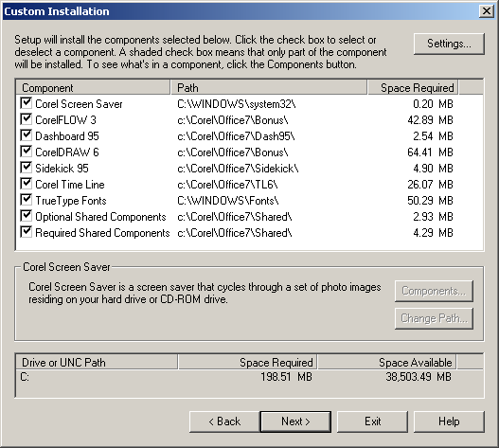Toggle the Corel Time Line checkbox
Image resolution: width=499 pixels, height=448 pixels.
coord(26,184)
